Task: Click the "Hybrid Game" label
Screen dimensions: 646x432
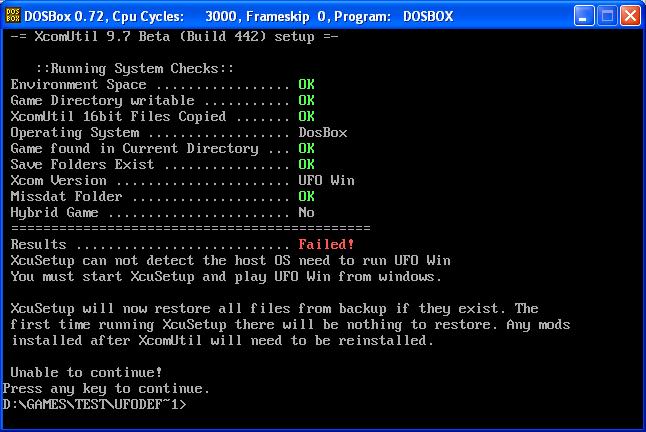Action: (x=54, y=212)
